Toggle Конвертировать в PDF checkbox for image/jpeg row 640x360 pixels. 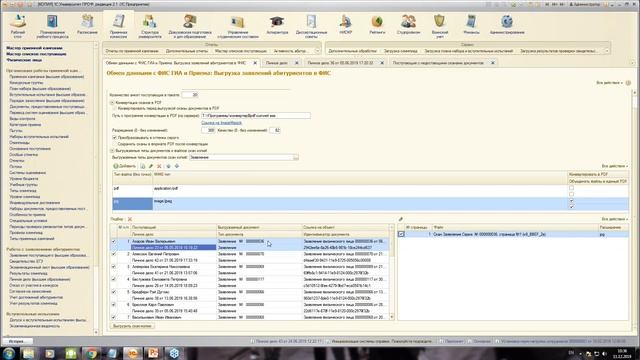(x=571, y=200)
